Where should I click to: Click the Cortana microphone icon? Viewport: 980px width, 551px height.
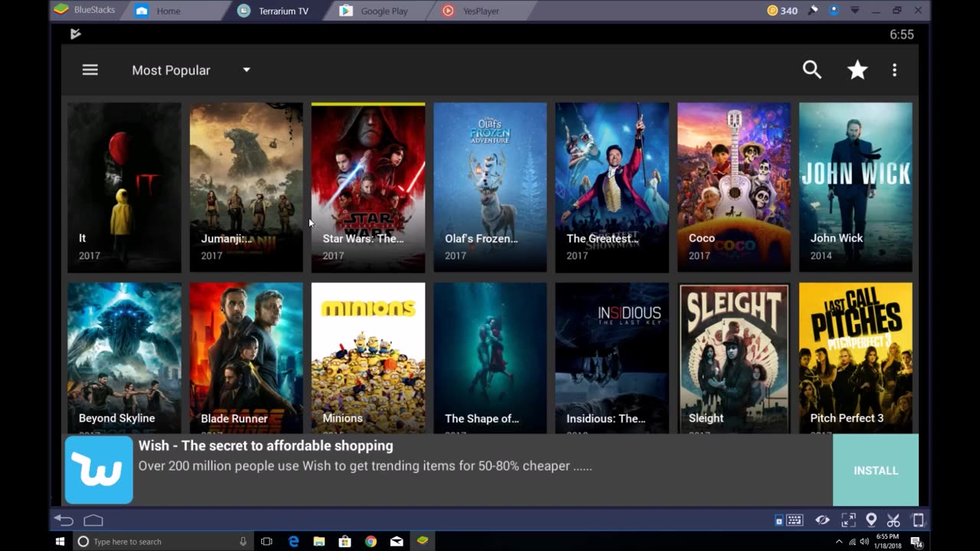[x=243, y=541]
